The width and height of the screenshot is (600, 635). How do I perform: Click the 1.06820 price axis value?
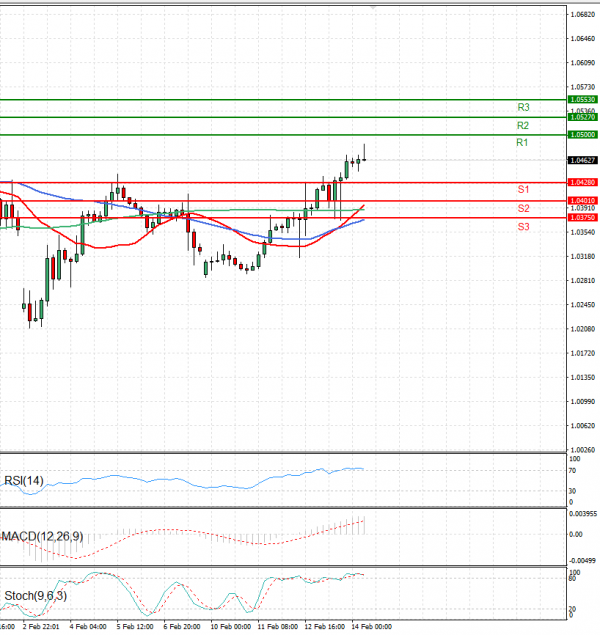tap(583, 15)
